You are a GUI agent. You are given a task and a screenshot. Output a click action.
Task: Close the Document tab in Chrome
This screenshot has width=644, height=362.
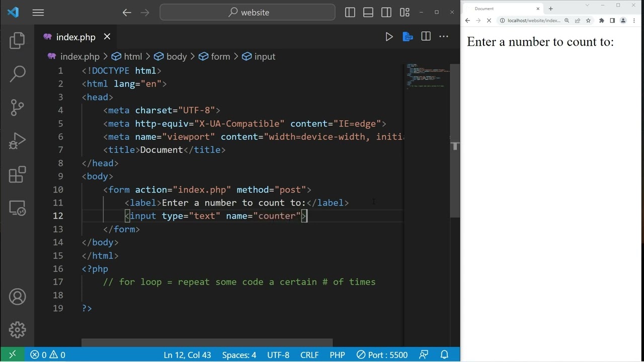(538, 9)
